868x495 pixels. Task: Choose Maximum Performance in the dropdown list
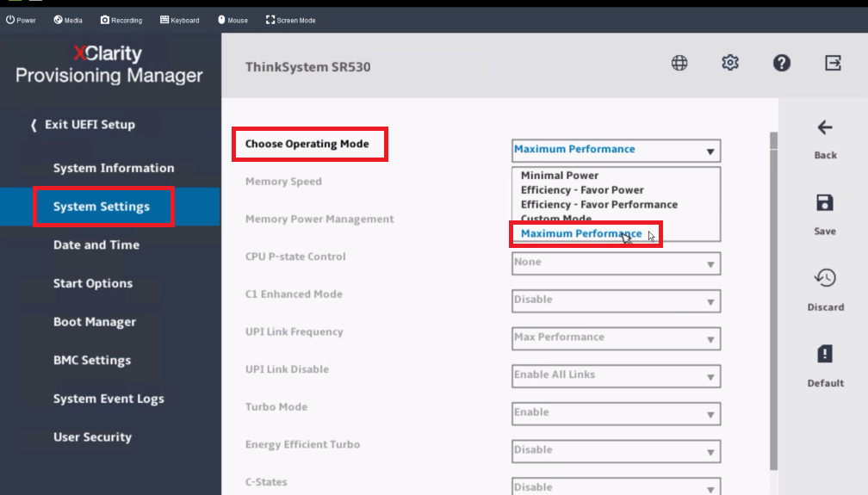[581, 233]
